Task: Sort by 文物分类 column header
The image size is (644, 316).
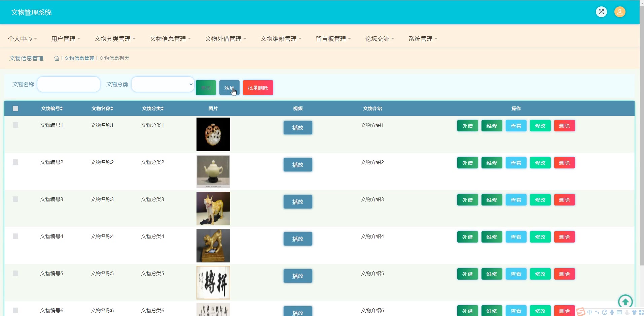Action: [x=153, y=108]
